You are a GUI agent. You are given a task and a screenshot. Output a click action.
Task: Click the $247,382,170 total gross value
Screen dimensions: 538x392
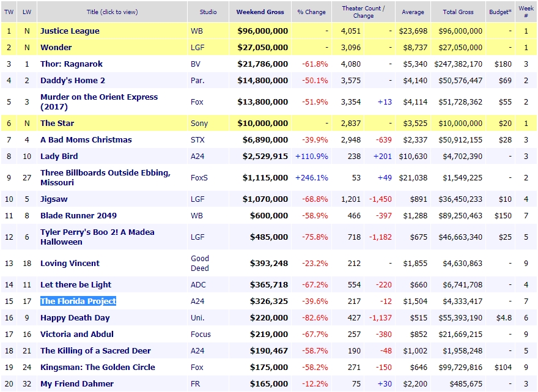pyautogui.click(x=458, y=64)
